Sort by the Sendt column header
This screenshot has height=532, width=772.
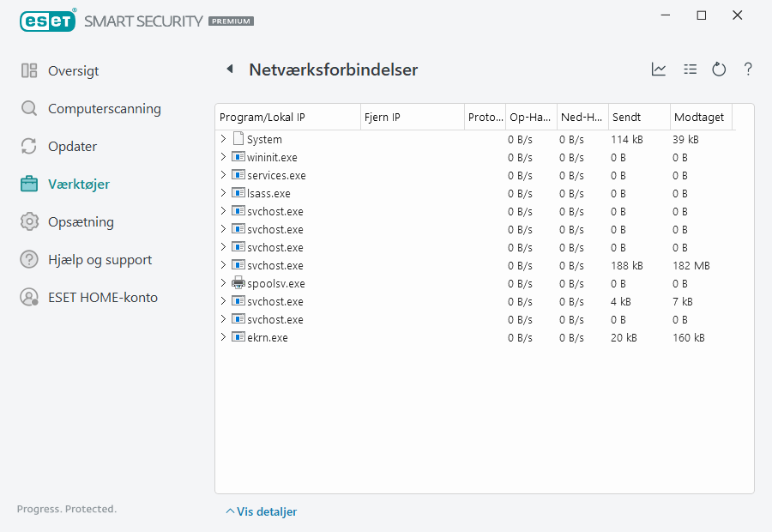point(638,118)
